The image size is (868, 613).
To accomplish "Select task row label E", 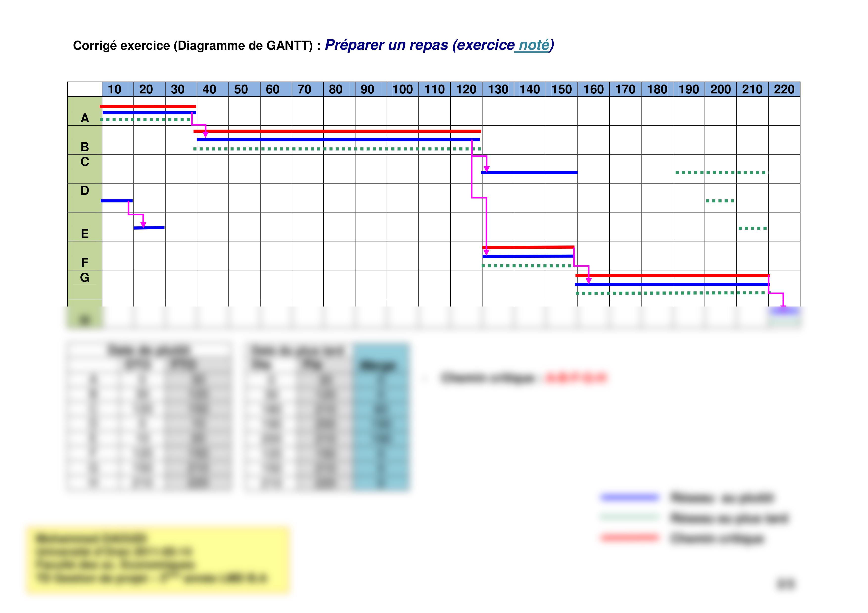I will [85, 234].
